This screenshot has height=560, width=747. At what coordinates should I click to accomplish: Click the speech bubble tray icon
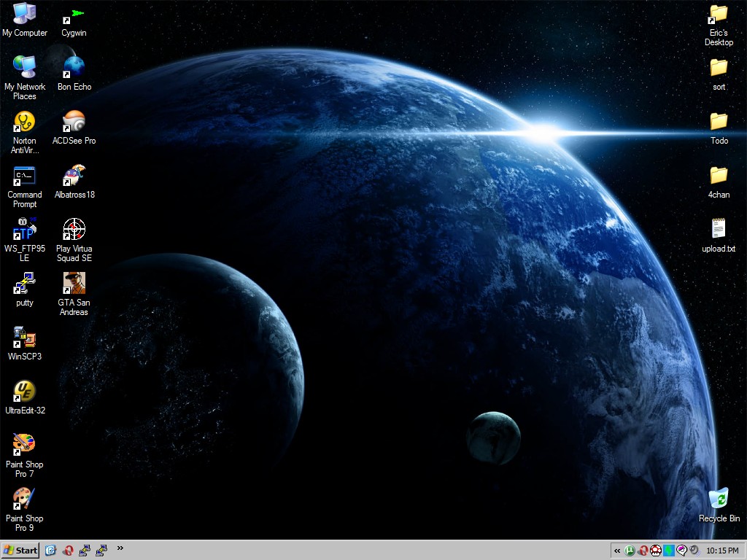682,551
